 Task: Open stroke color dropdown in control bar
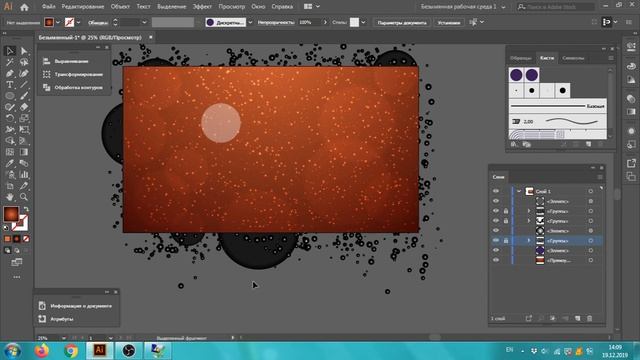pyautogui.click(x=78, y=22)
